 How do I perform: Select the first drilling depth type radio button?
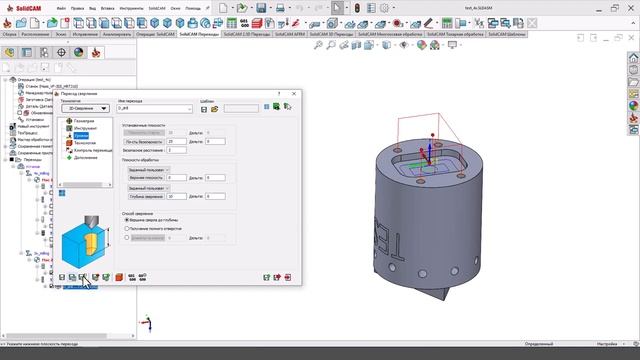click(x=127, y=220)
